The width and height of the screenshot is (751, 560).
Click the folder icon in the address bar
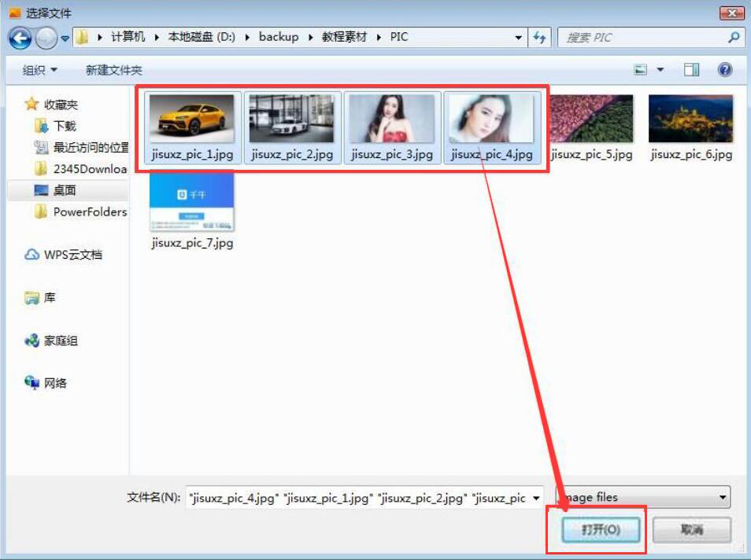83,37
